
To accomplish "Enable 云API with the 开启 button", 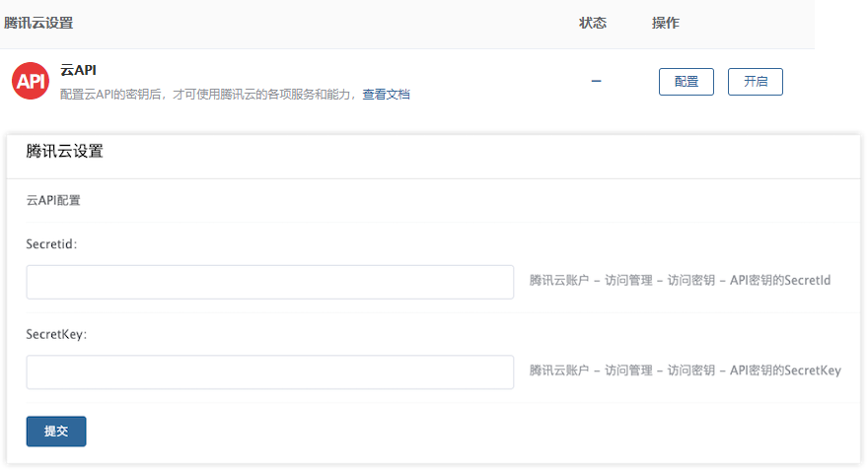I will pos(756,82).
